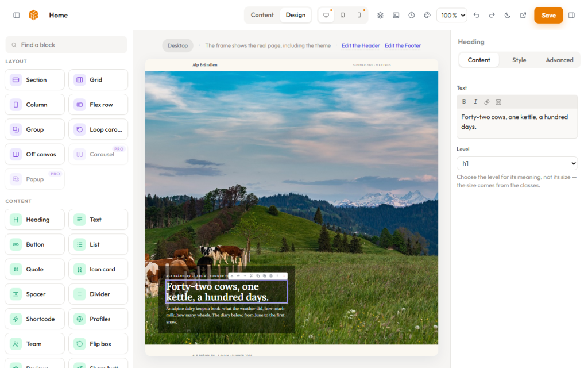The width and height of the screenshot is (588, 368).
Task: Add a Shortcode block
Action: [x=34, y=319]
